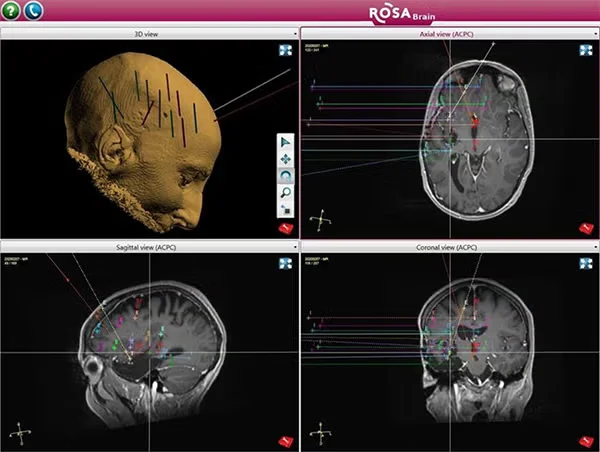
Task: Open the green help question mark icon
Action: (x=11, y=12)
